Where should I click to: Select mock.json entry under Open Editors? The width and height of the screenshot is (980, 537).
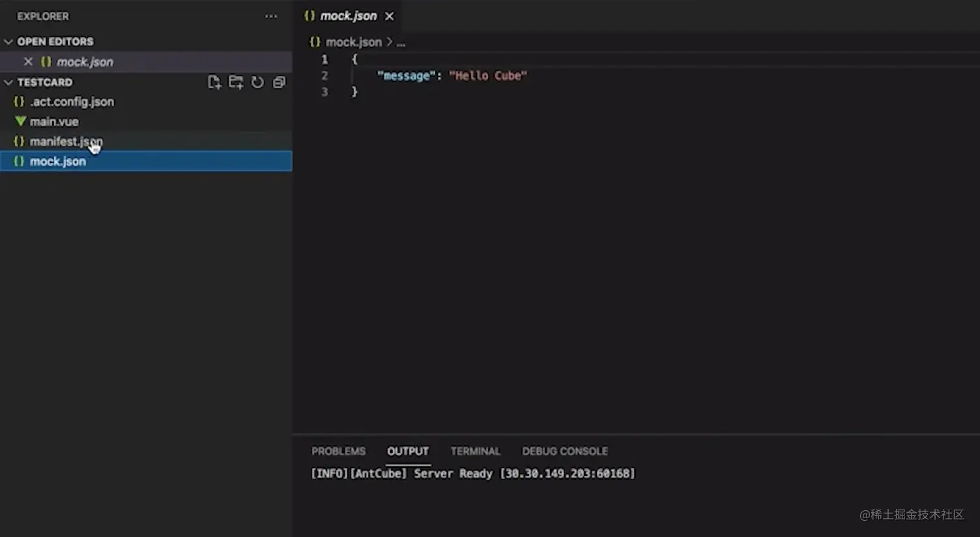coord(146,62)
